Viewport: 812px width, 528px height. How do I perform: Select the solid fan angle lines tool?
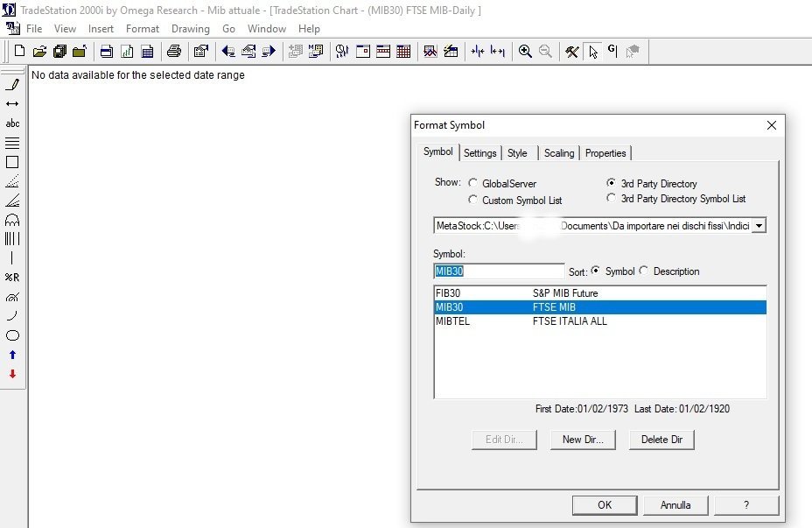[12, 201]
